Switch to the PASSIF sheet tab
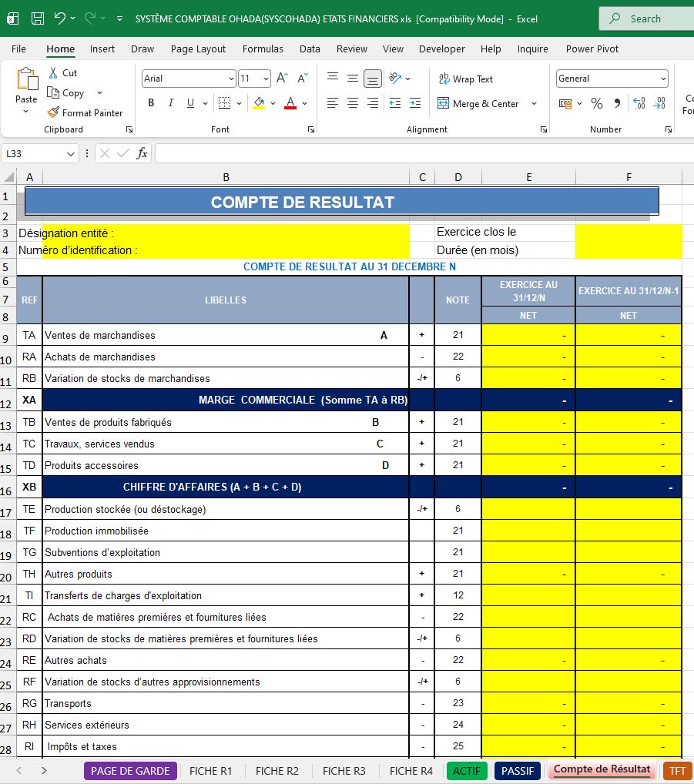The width and height of the screenshot is (694, 784). [518, 771]
